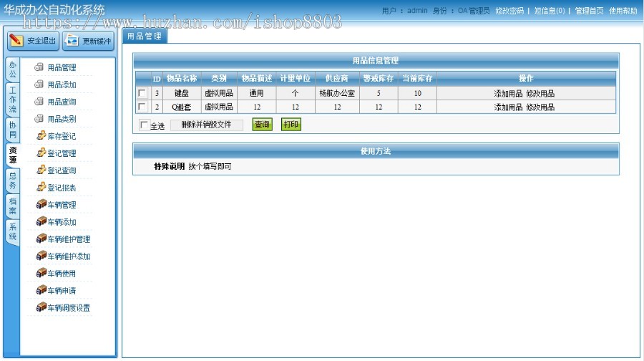Switch to the 总务 side tab
This screenshot has height=361, width=644.
13,181
